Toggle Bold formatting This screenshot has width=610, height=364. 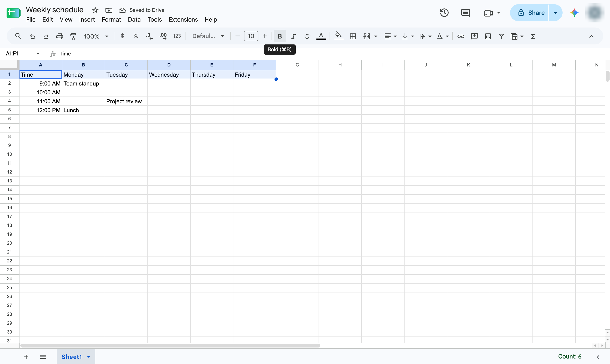[280, 36]
